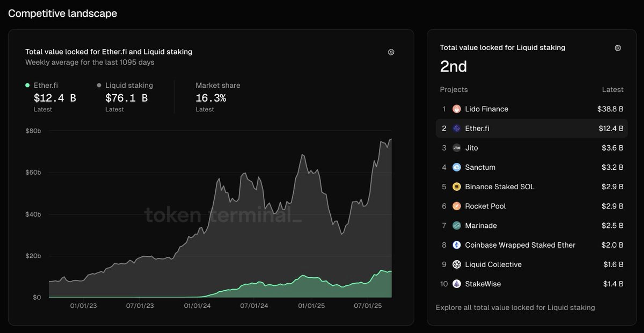Open chart settings gear for Ether.fi TVL
The width and height of the screenshot is (644, 333).
click(x=391, y=52)
